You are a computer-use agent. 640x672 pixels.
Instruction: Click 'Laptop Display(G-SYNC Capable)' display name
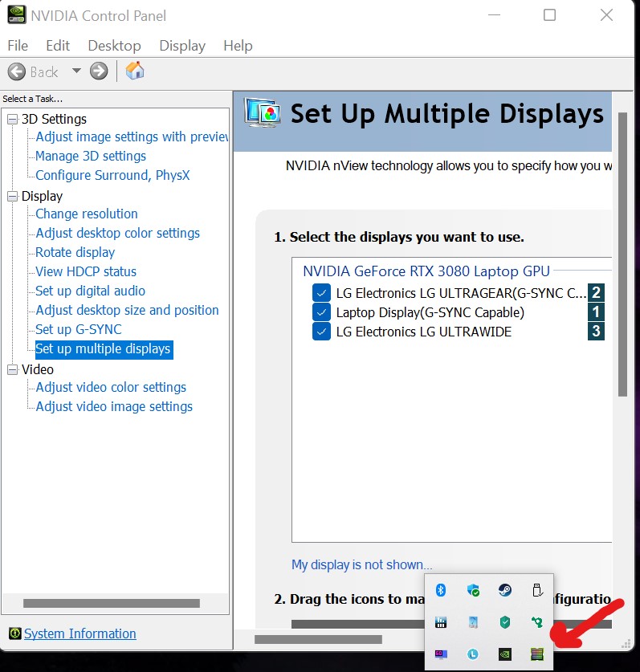430,312
